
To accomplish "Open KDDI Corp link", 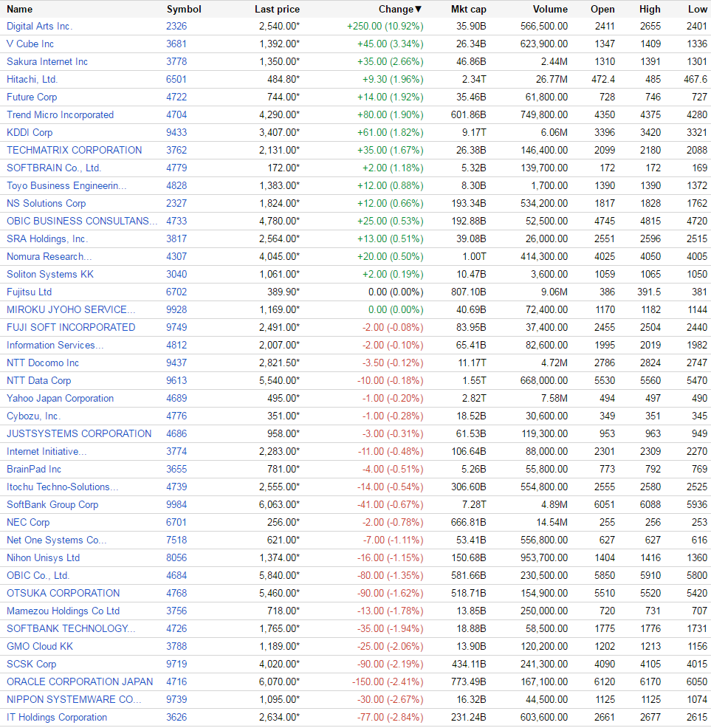I will click(x=30, y=132).
